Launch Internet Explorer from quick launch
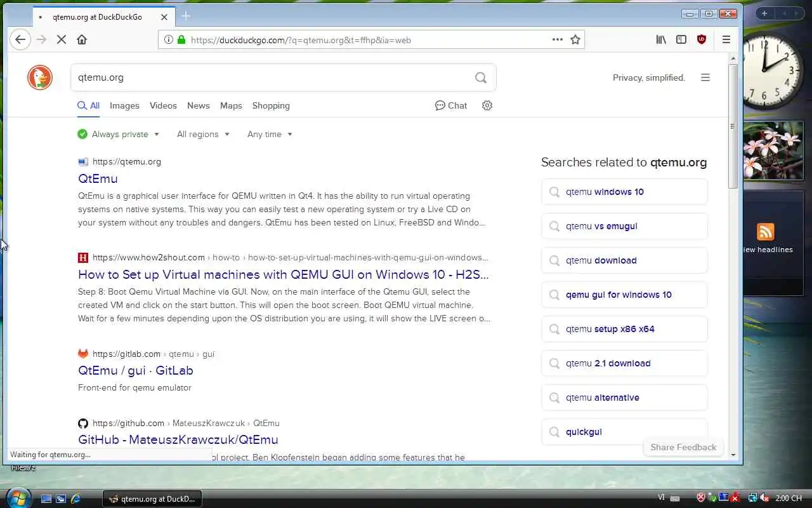The image size is (812, 508). (x=75, y=498)
